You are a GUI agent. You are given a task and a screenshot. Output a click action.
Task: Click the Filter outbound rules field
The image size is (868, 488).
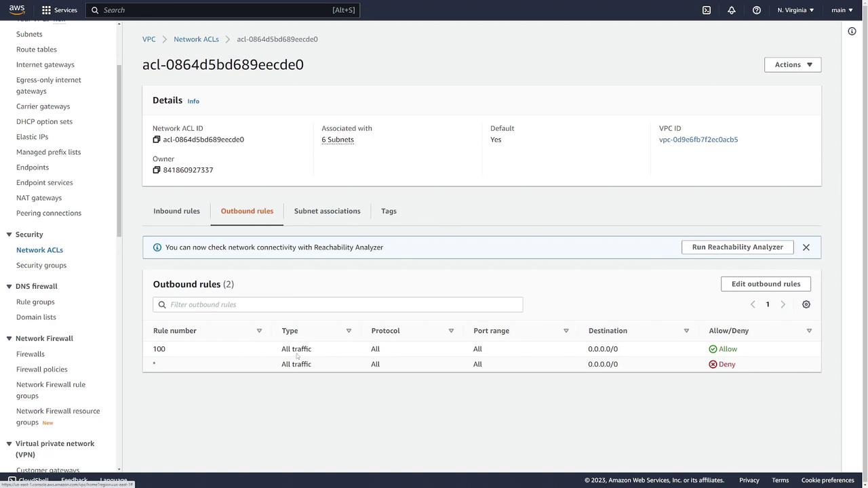342,304
